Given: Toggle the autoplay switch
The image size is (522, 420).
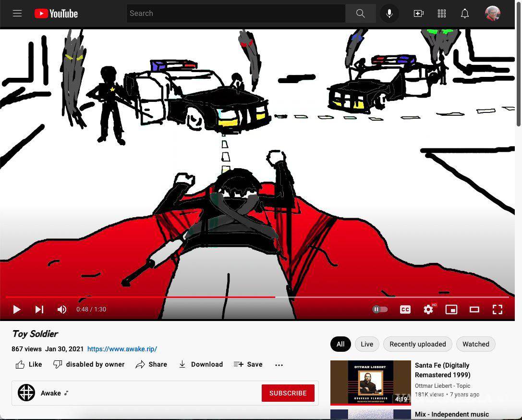Looking at the screenshot, I should pos(379,309).
